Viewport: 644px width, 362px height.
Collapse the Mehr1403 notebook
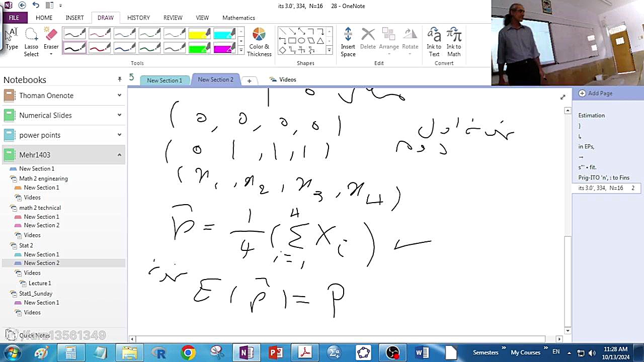pos(119,155)
